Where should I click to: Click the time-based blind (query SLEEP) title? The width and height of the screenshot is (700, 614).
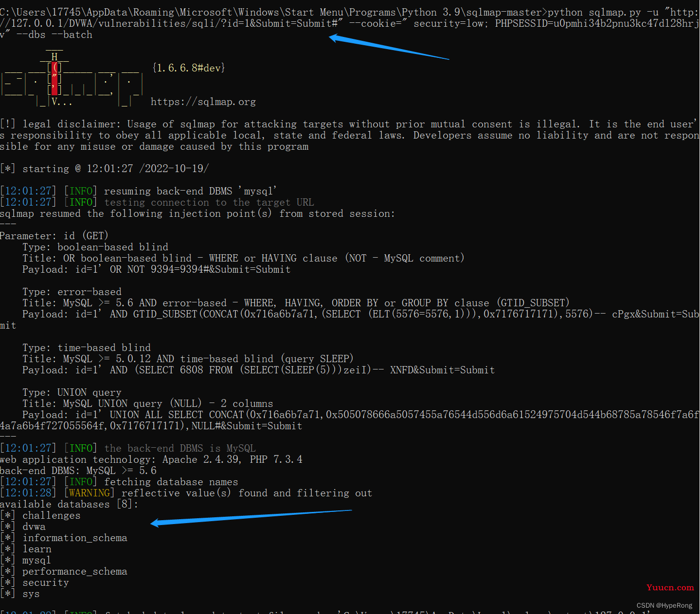tap(188, 359)
